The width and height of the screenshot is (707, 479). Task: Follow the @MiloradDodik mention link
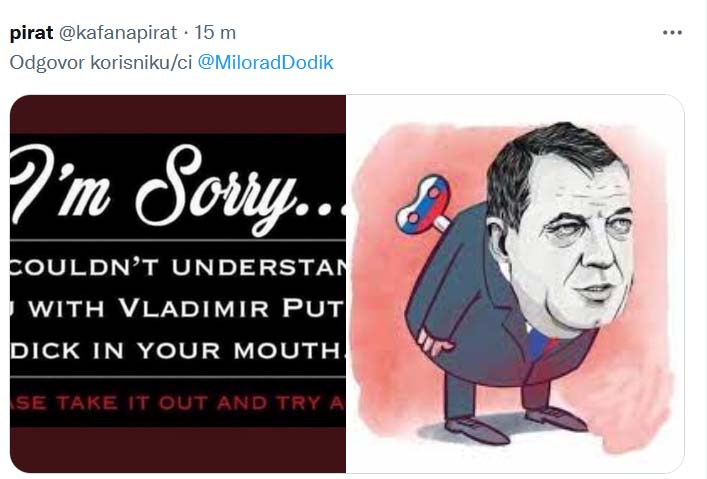(265, 62)
